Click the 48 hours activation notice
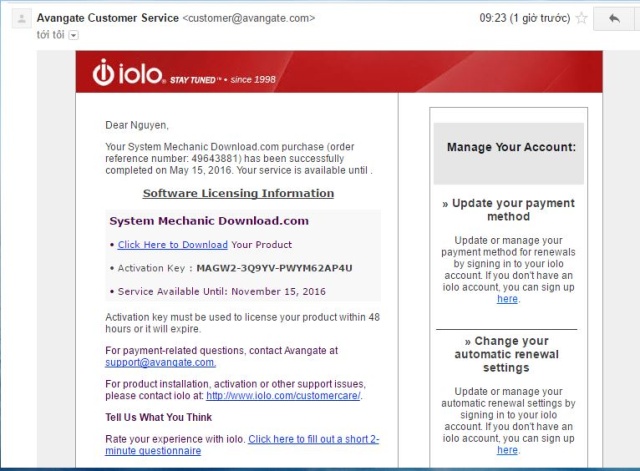 click(x=242, y=323)
